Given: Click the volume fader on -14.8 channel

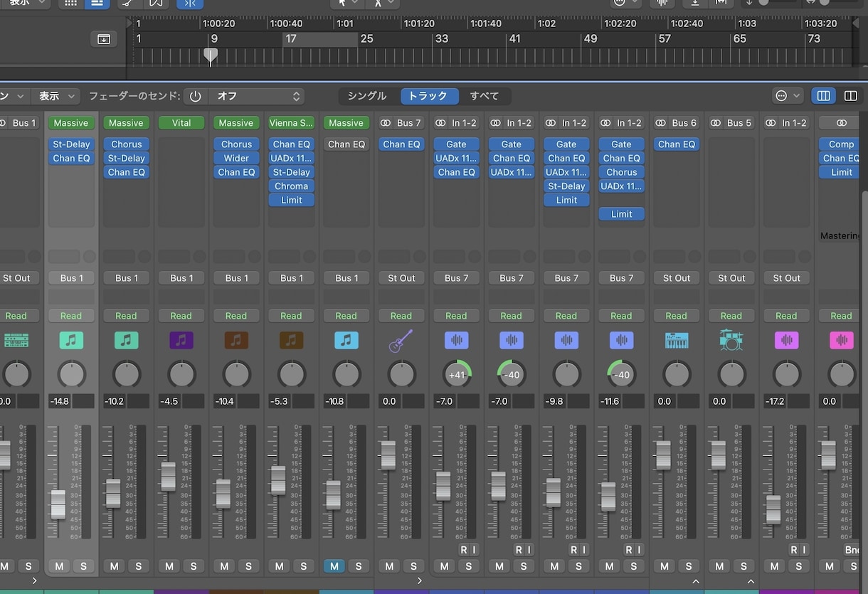Looking at the screenshot, I should [58, 504].
